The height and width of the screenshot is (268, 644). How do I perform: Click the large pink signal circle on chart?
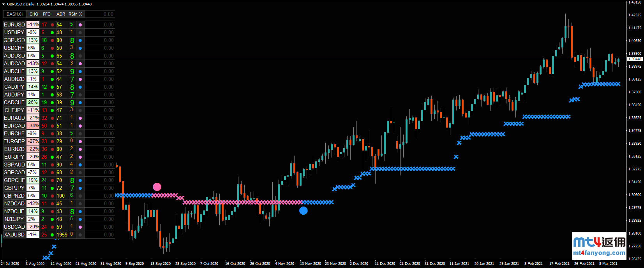[x=157, y=187]
